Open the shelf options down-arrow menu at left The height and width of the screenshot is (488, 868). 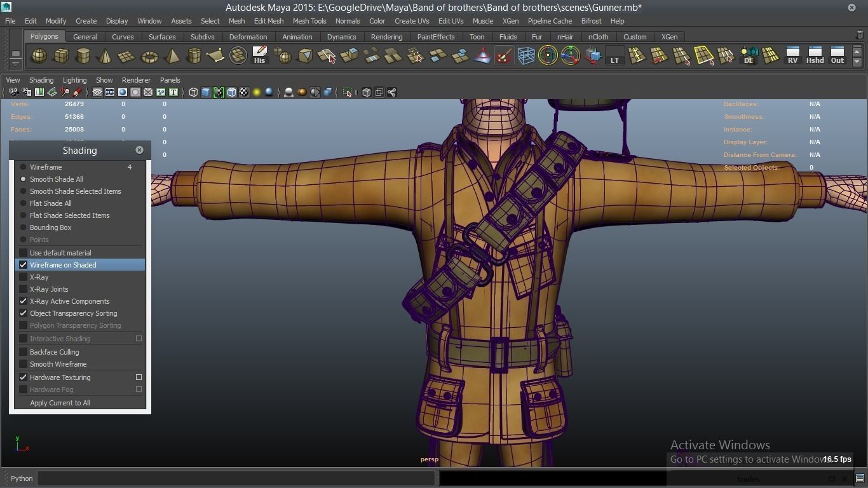15,63
